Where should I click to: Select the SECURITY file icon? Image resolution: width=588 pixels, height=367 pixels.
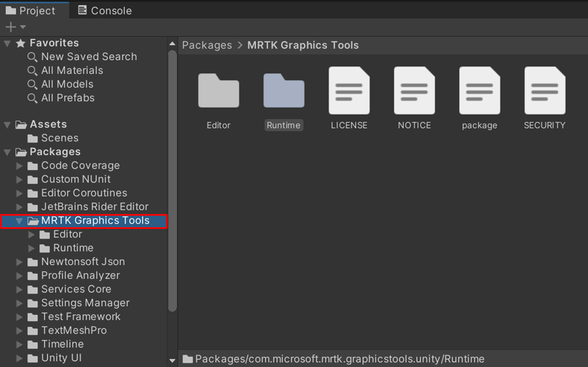pos(544,91)
